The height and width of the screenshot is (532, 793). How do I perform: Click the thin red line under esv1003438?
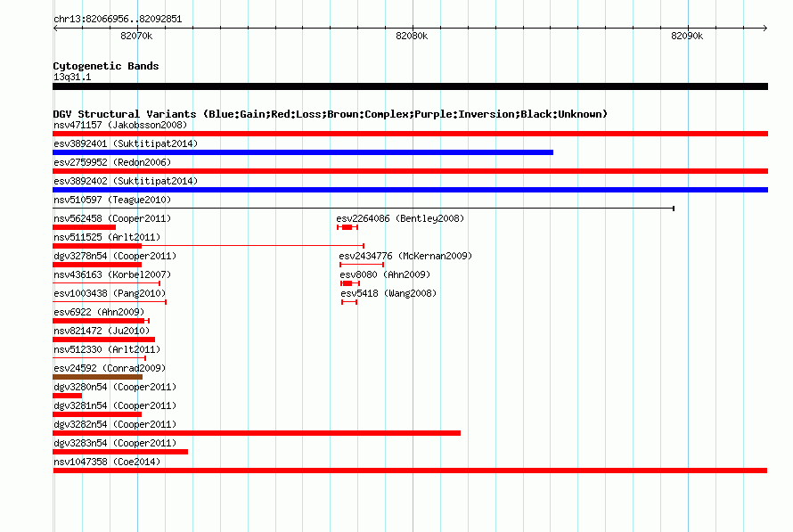(x=110, y=302)
